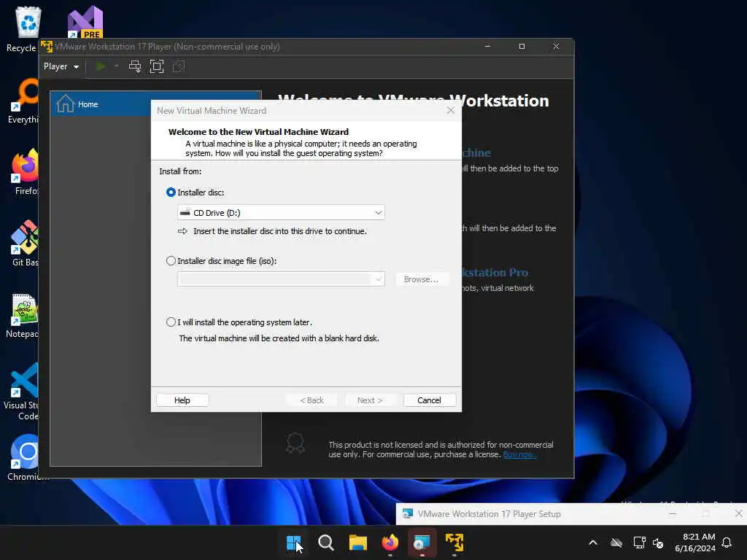747x560 pixels.
Task: Minimize the VMware Workstation Player window
Action: [x=487, y=47]
